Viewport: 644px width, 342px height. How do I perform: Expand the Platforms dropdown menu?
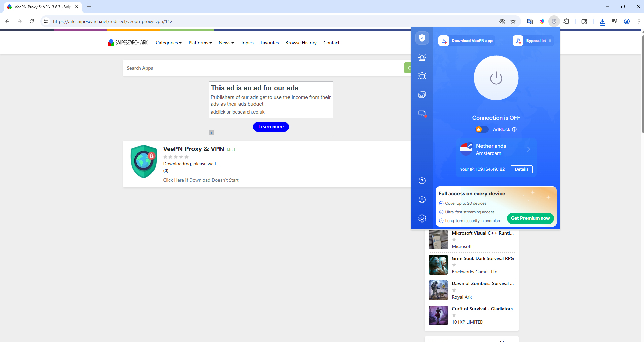pos(200,43)
